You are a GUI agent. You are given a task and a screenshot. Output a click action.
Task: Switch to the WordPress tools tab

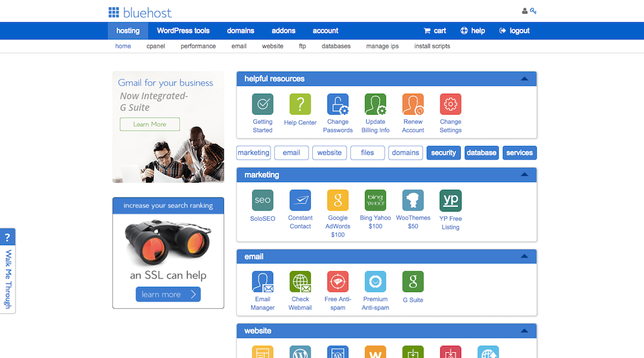click(183, 31)
